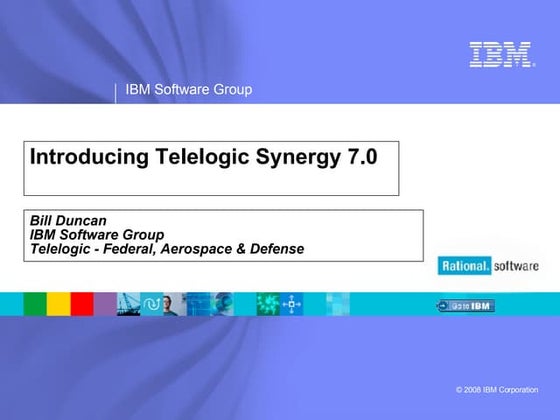The image size is (560, 420).
Task: Click the Rational software logo
Action: (x=488, y=266)
